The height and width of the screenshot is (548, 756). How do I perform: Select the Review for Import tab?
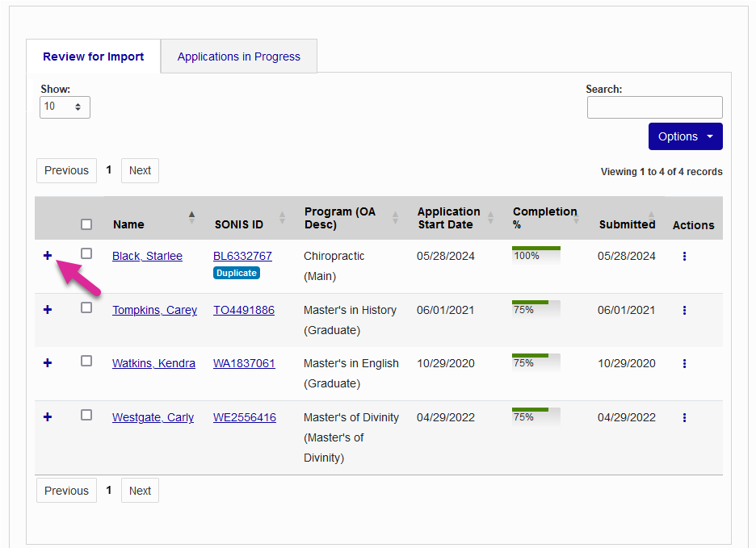[x=92, y=56]
